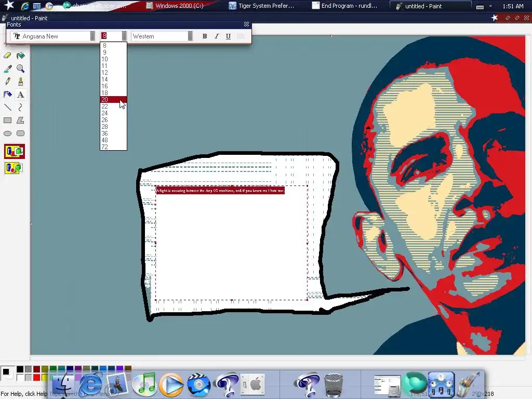Image resolution: width=532 pixels, height=399 pixels.
Task: Click the paint brushes cup dock icon
Action: coord(469,385)
